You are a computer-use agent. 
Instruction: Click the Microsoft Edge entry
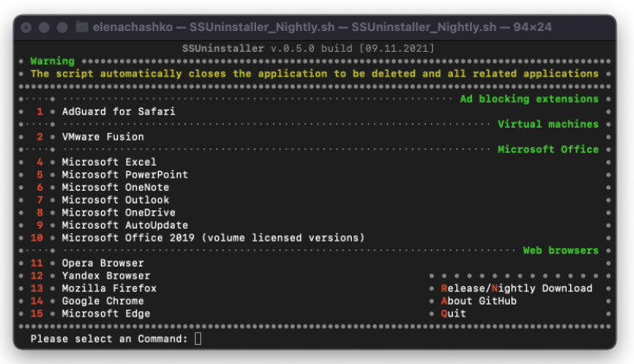(106, 313)
